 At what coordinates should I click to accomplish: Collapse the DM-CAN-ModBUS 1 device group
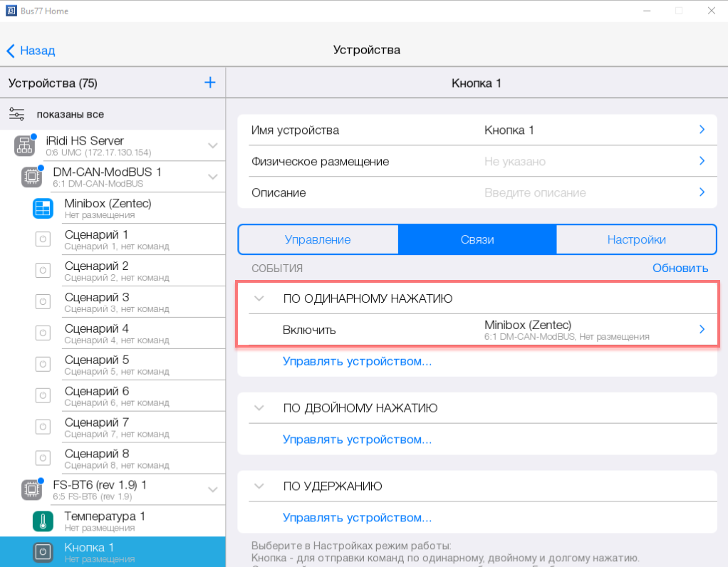tap(212, 177)
